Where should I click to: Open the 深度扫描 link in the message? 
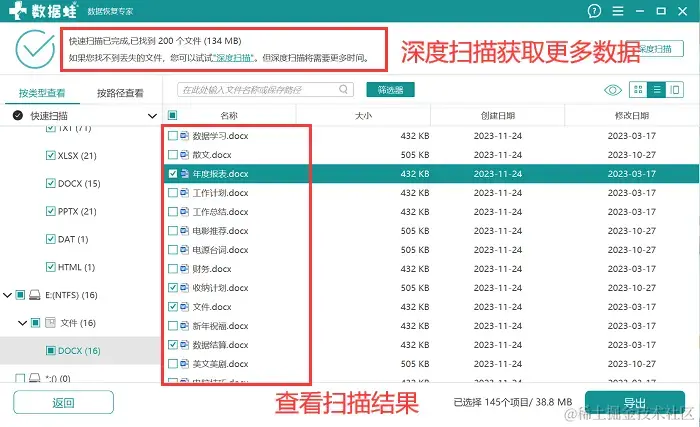click(233, 58)
